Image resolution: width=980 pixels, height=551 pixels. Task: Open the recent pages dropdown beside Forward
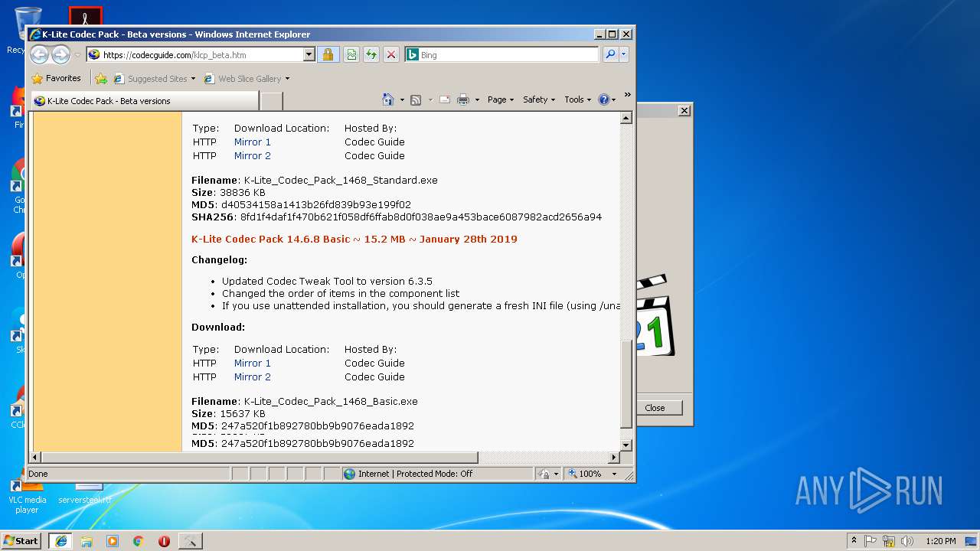click(x=77, y=55)
